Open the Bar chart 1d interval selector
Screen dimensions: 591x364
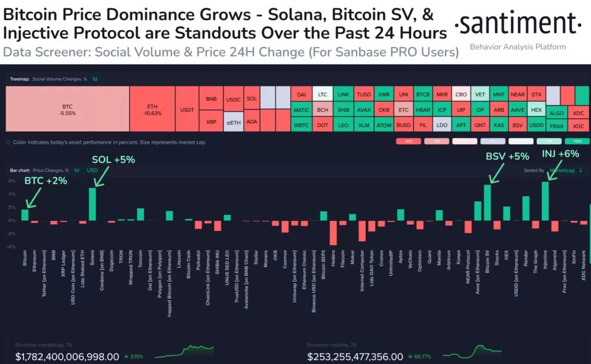click(x=77, y=170)
